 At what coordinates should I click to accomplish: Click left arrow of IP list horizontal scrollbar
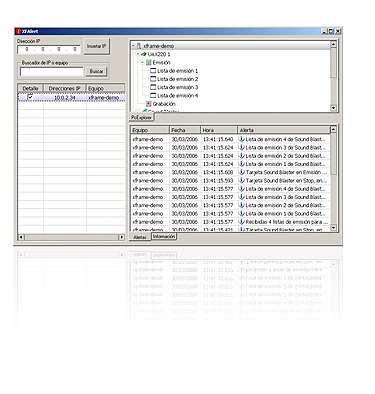[x=21, y=237]
